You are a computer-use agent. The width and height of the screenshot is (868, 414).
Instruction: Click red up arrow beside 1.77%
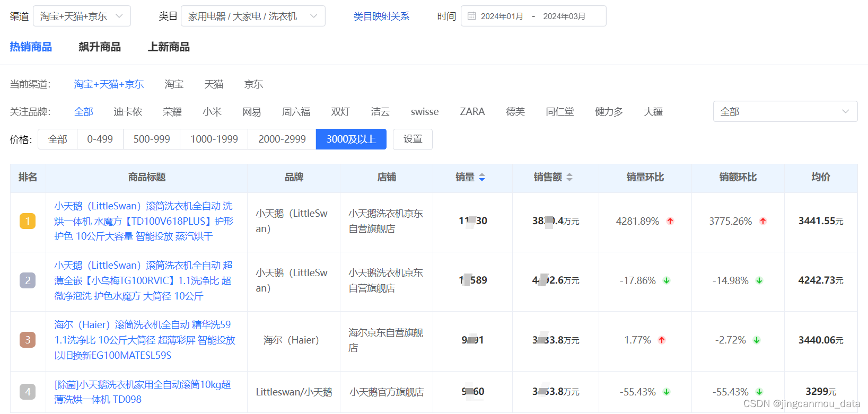[662, 340]
